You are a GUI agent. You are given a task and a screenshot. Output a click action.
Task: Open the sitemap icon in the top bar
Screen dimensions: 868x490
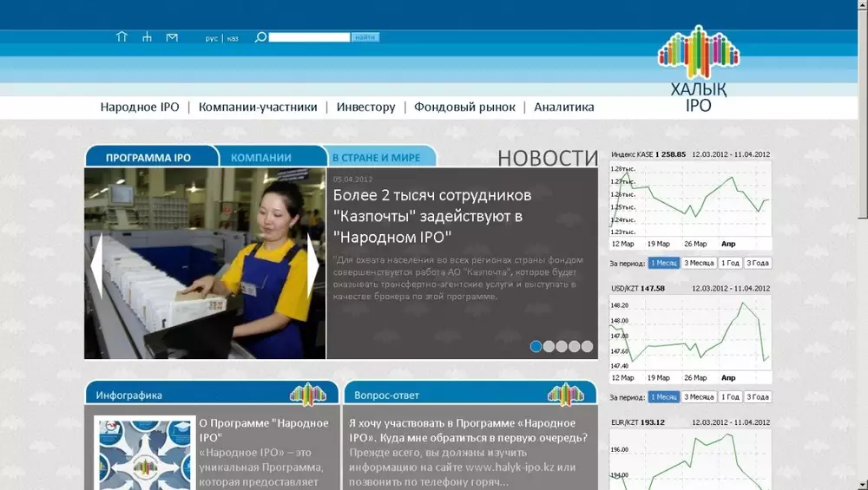(x=147, y=37)
